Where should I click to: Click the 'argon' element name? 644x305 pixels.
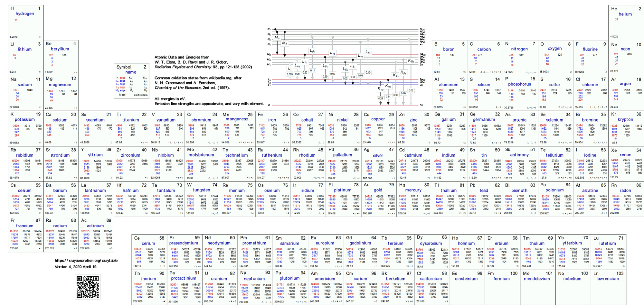tap(625, 84)
